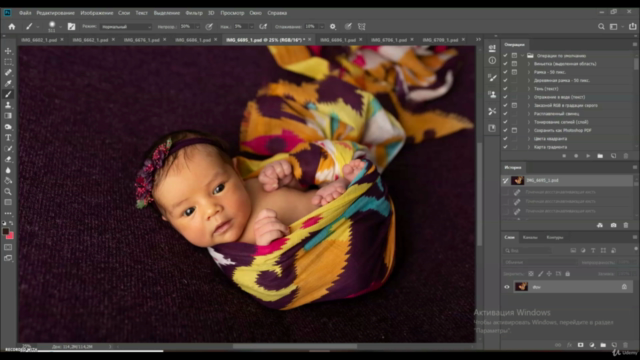Open the brush blending mode dropdown
The width and height of the screenshot is (640, 360).
[x=126, y=27]
